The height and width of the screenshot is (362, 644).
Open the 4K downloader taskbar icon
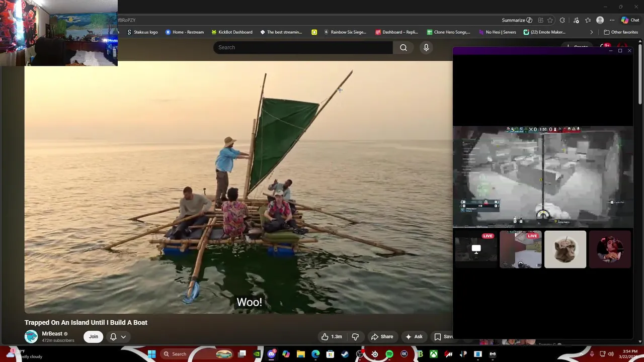click(x=404, y=354)
